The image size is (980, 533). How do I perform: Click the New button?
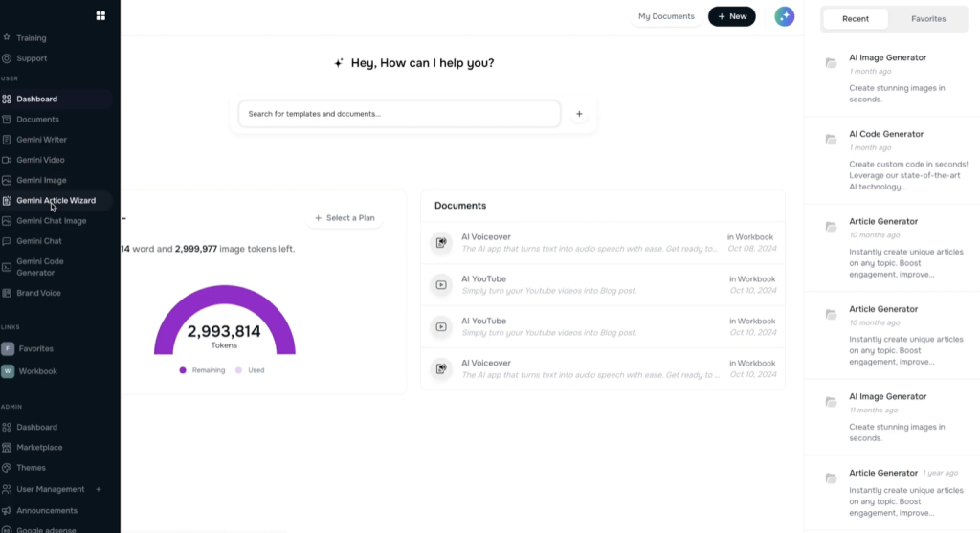pos(731,16)
